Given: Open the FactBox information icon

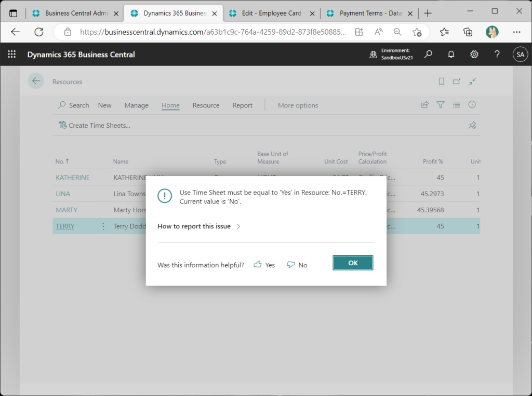Looking at the screenshot, I should tap(472, 104).
